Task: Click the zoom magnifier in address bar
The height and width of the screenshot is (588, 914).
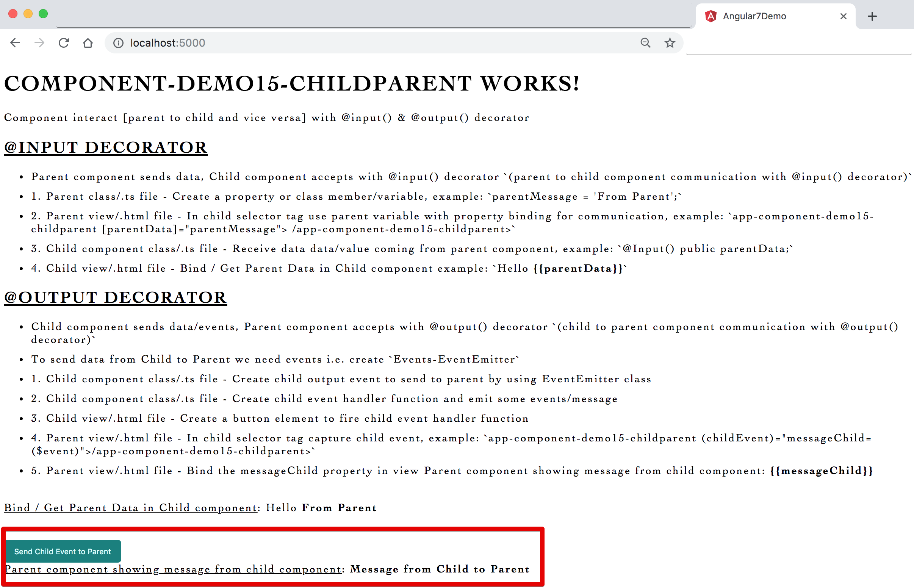Action: coord(645,43)
